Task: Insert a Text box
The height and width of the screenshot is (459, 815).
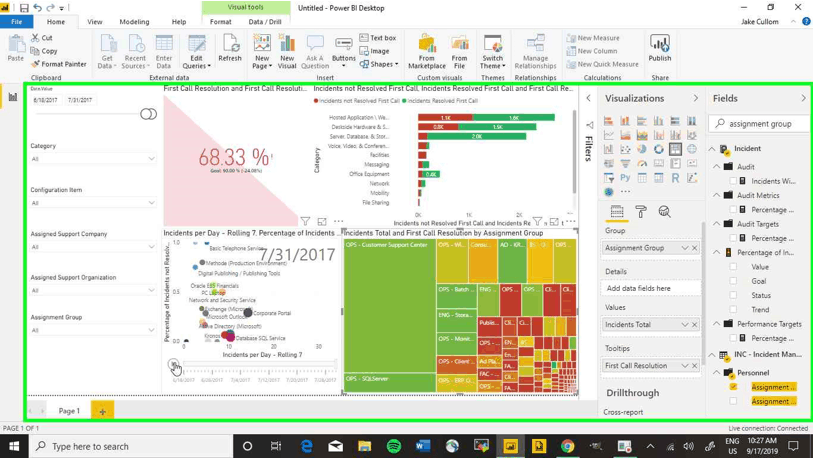Action: point(378,38)
